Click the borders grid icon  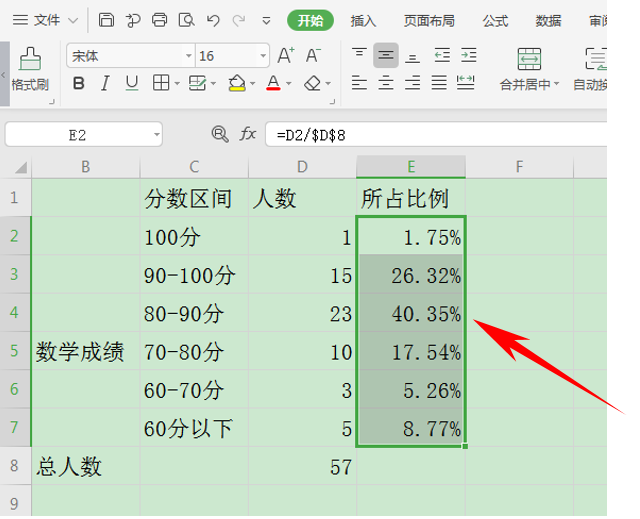160,83
